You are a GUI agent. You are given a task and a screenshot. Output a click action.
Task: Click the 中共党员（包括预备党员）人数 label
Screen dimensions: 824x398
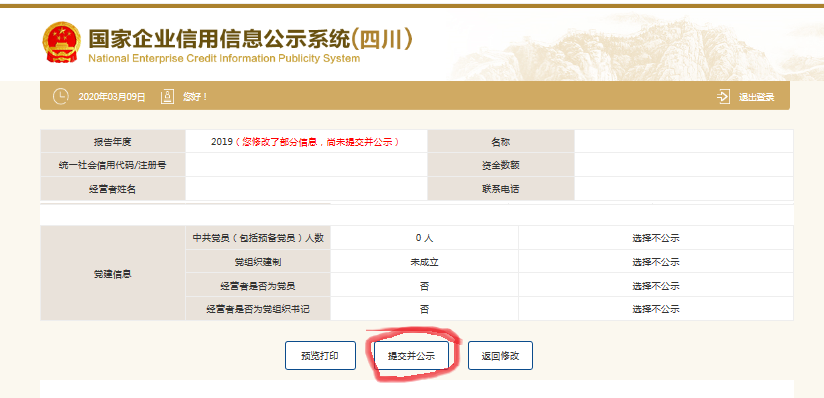(x=258, y=238)
